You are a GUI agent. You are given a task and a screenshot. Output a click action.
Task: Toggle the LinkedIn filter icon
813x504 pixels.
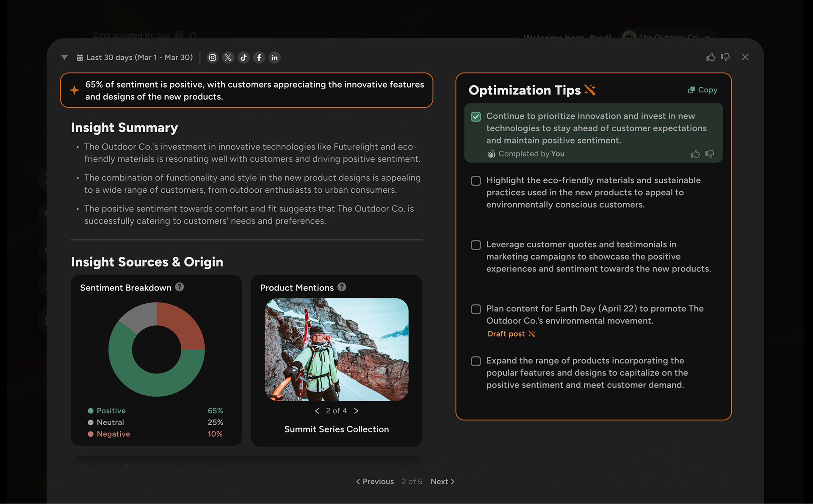pyautogui.click(x=274, y=58)
